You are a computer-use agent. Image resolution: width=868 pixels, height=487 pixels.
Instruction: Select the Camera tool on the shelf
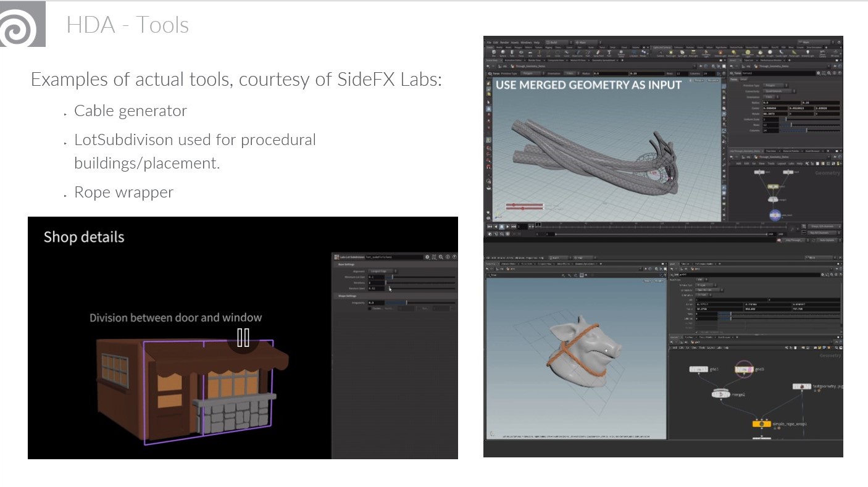[x=661, y=52]
